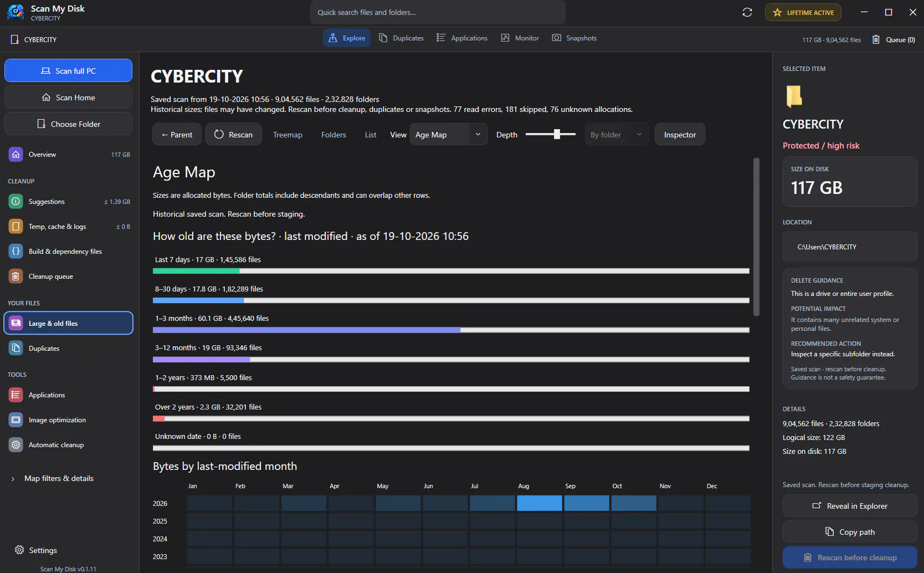This screenshot has width=924, height=573.
Task: Open the By folder dropdown
Action: [x=617, y=135]
